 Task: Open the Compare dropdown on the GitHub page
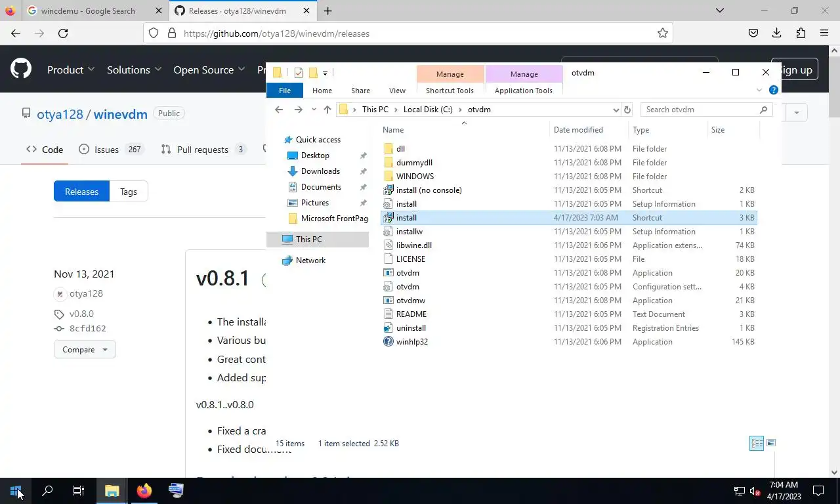85,349
